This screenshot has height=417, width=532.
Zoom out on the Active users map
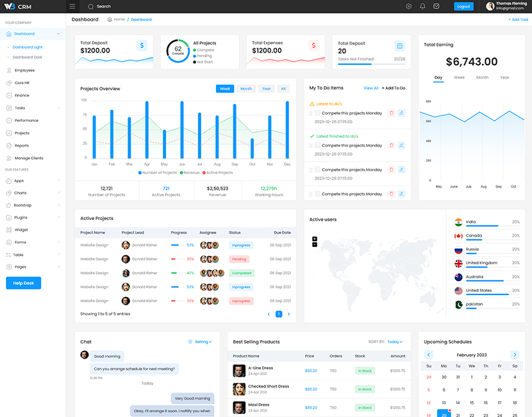coord(315,244)
